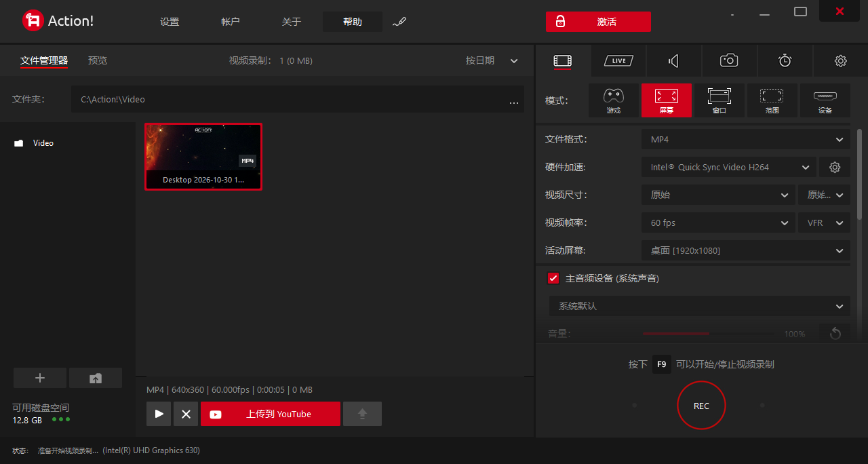Image resolution: width=868 pixels, height=464 pixels.
Task: Open the audio recording speaker tab
Action: click(673, 61)
